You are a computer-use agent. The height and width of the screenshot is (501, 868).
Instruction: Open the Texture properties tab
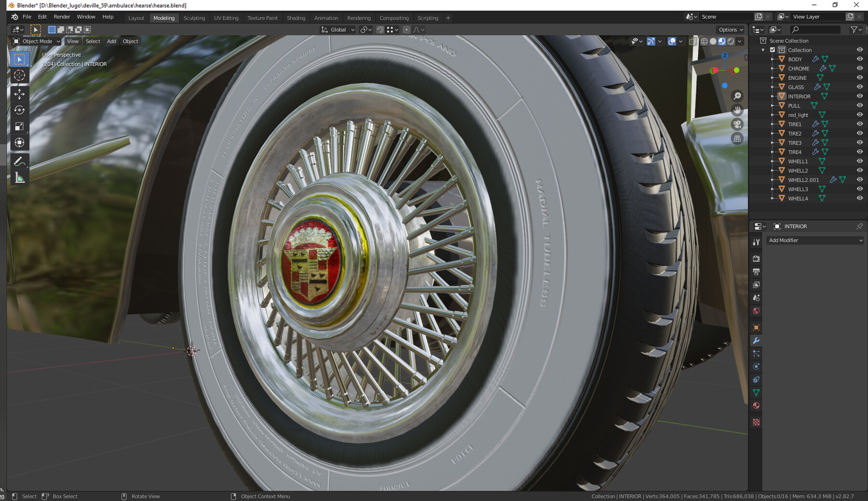coord(756,422)
